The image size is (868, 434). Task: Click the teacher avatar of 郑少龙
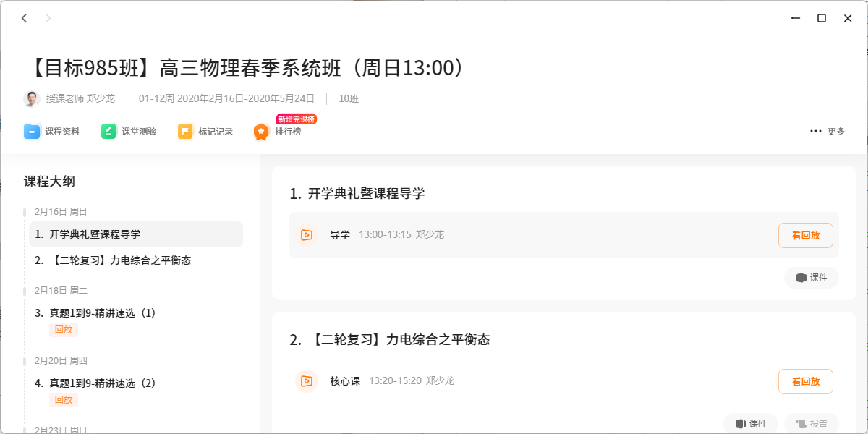coord(32,98)
